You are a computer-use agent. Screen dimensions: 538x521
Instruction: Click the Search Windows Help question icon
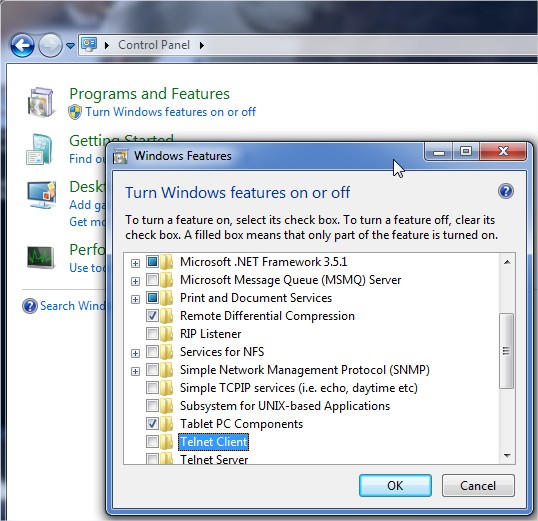(x=30, y=306)
